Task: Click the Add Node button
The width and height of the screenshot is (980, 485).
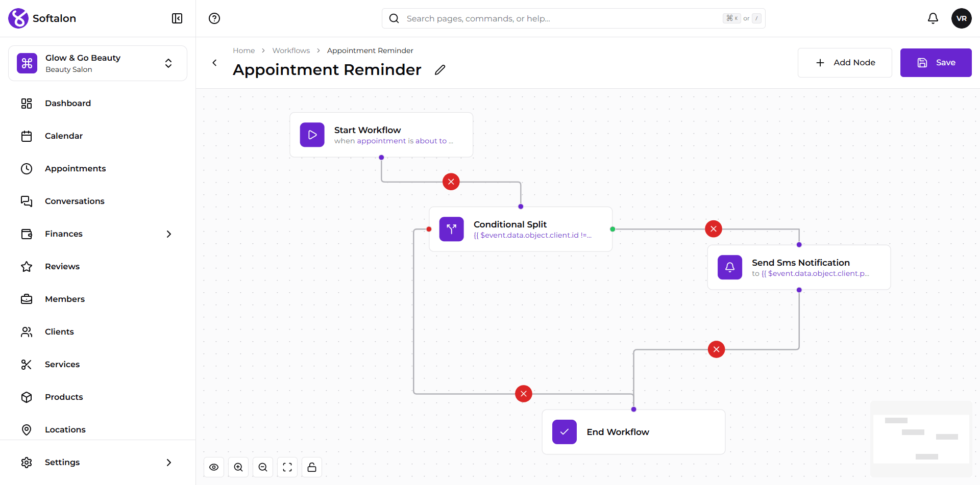Action: (845, 63)
